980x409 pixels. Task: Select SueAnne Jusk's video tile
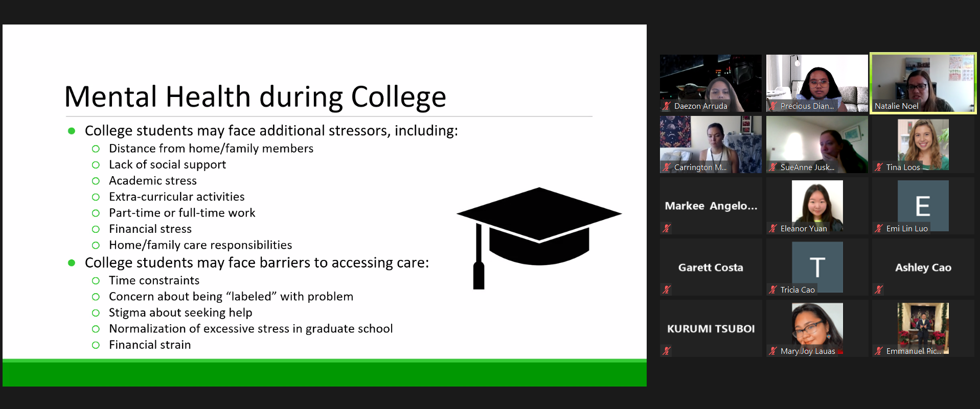817,144
